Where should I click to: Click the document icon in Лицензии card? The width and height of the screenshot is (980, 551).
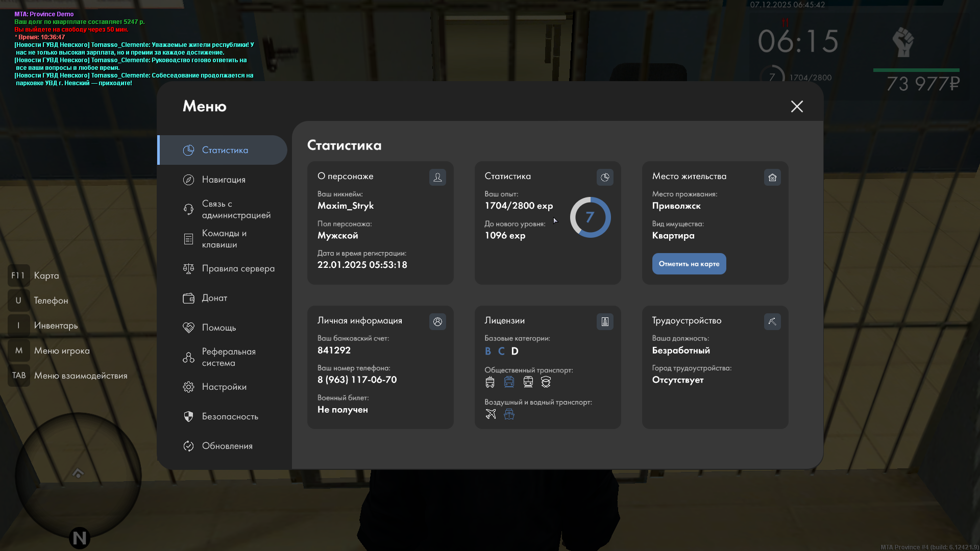(605, 321)
